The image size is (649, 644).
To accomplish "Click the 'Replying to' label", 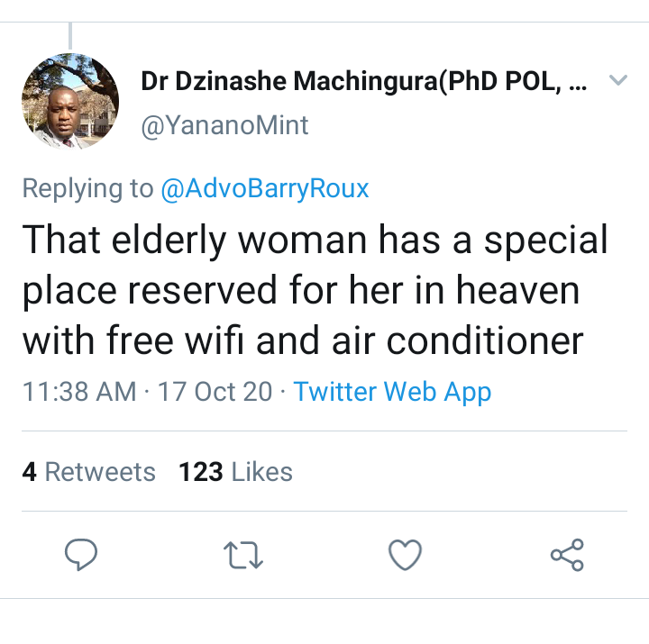I will coord(87,188).
